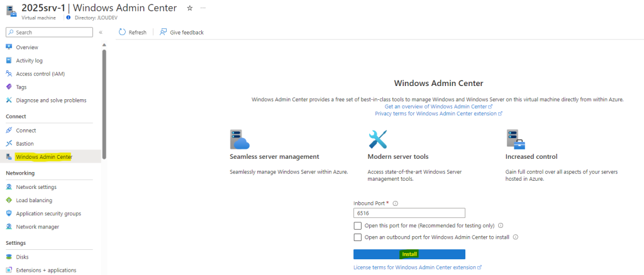Enable Open this port for me checkbox
Screen dimensions: 644x275
358,225
